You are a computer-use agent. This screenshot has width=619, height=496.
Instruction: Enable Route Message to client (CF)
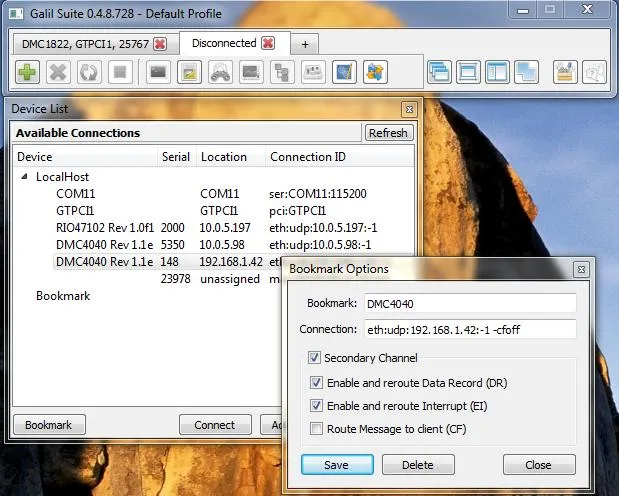(x=316, y=428)
